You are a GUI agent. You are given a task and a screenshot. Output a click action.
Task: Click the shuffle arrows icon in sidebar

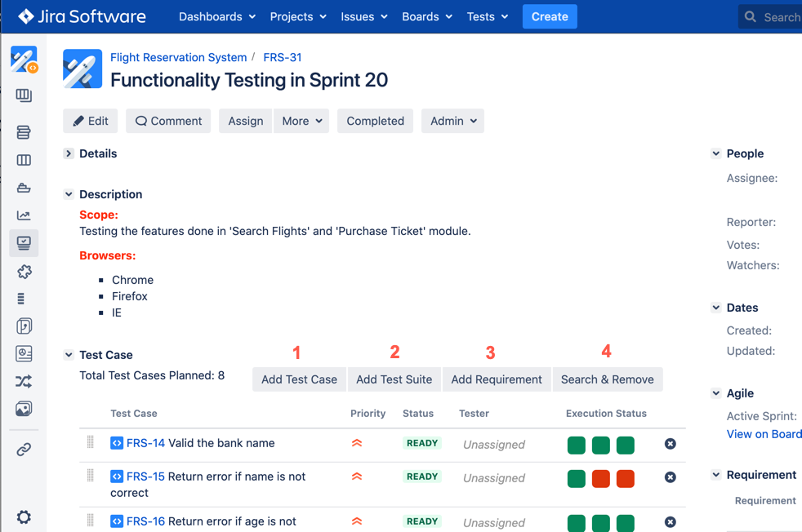tap(24, 381)
